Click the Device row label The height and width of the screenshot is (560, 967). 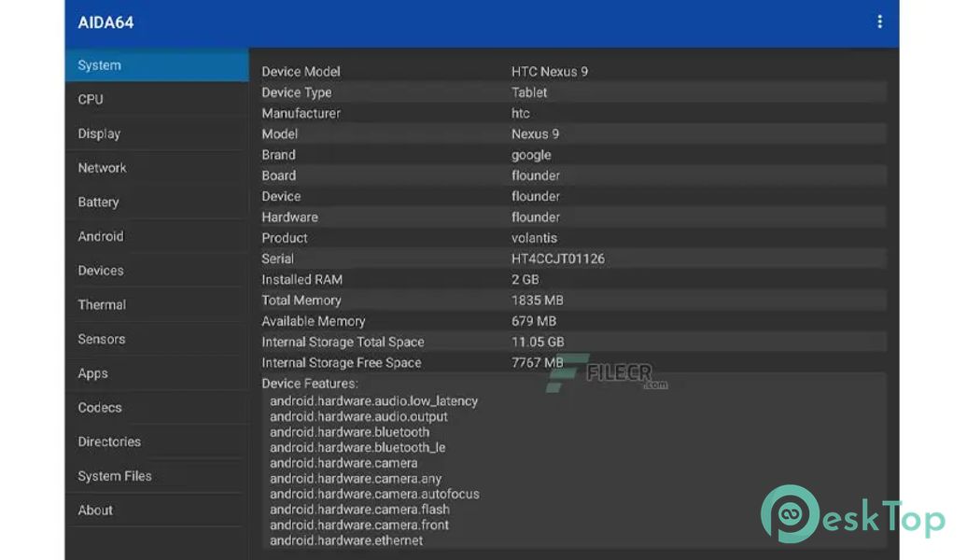click(x=281, y=196)
